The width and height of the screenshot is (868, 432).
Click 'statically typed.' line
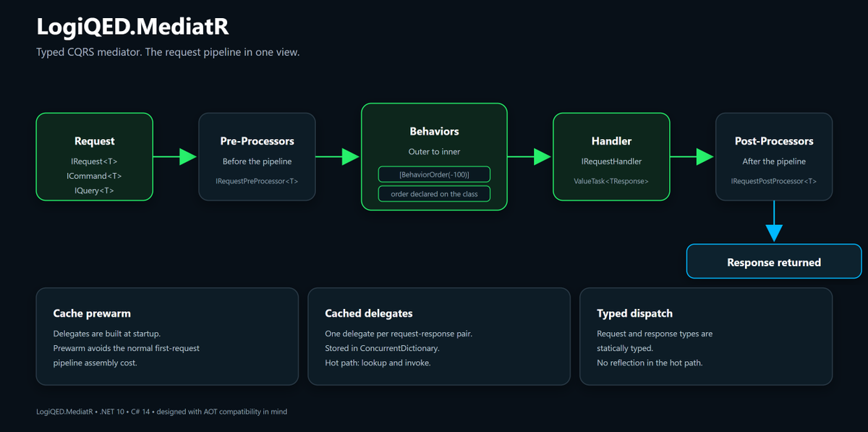tap(626, 348)
